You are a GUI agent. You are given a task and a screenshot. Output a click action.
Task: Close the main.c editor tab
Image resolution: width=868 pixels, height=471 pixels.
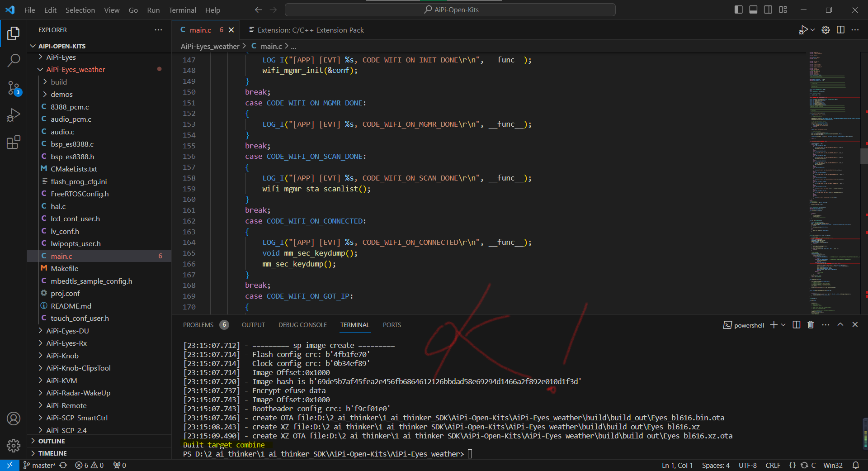click(231, 30)
